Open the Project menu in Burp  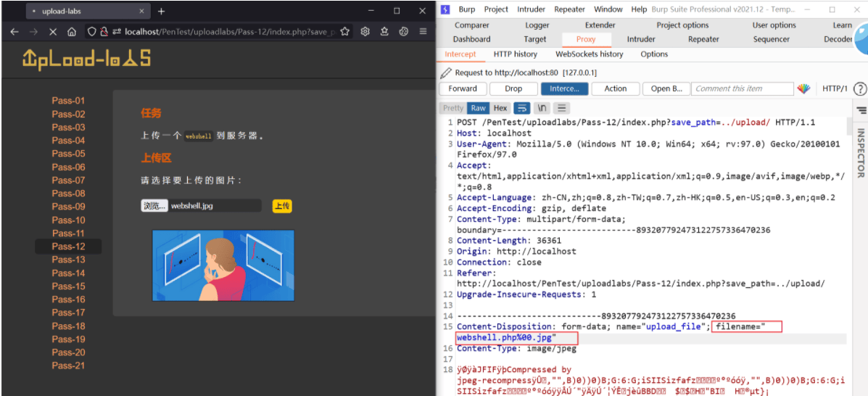pos(496,9)
